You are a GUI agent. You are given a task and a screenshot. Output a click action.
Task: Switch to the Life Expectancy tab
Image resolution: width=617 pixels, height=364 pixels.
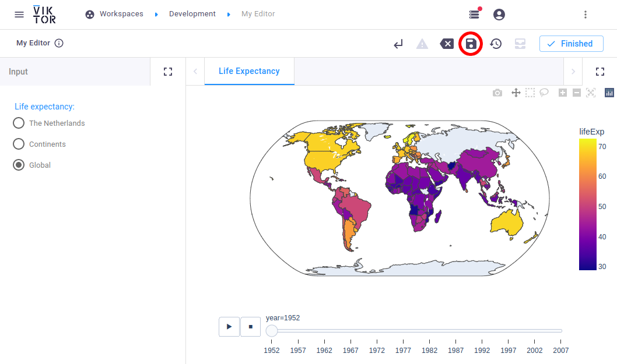coord(249,71)
